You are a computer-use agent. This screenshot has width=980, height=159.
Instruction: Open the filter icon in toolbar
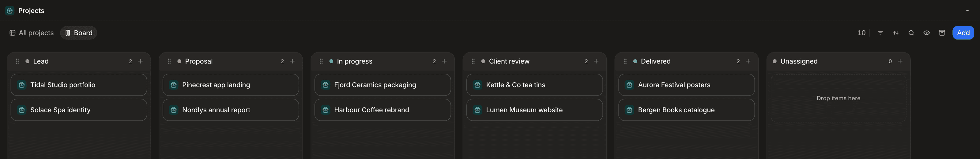tap(880, 33)
